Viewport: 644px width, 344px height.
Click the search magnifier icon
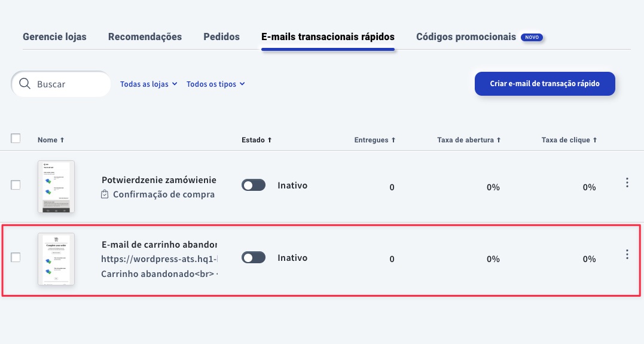[x=25, y=84]
